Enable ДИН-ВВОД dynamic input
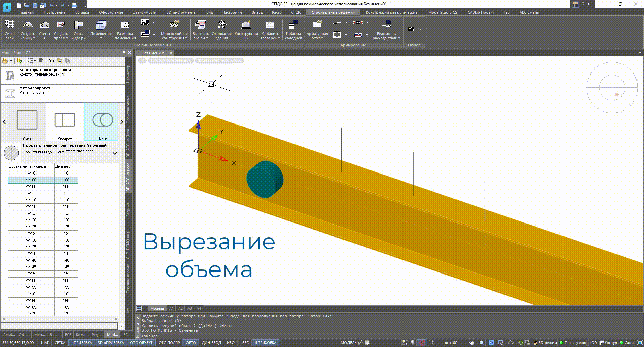This screenshot has height=347, width=644. click(x=212, y=343)
